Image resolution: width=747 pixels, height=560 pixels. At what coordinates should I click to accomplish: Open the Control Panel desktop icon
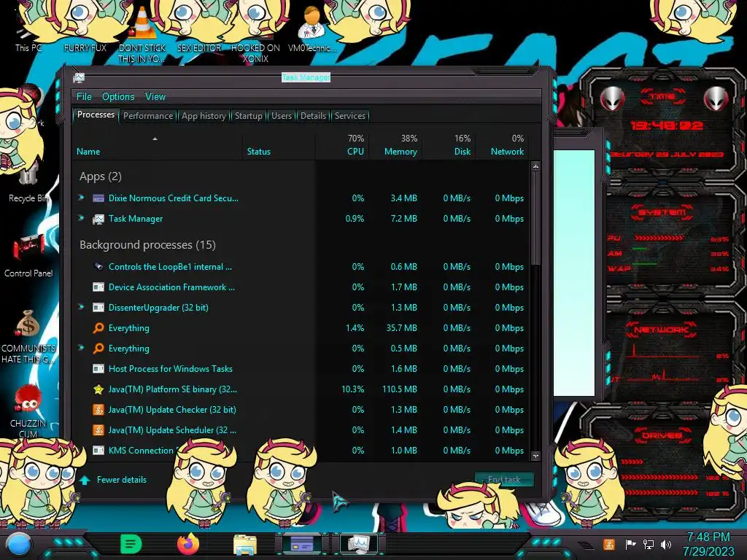click(x=28, y=248)
